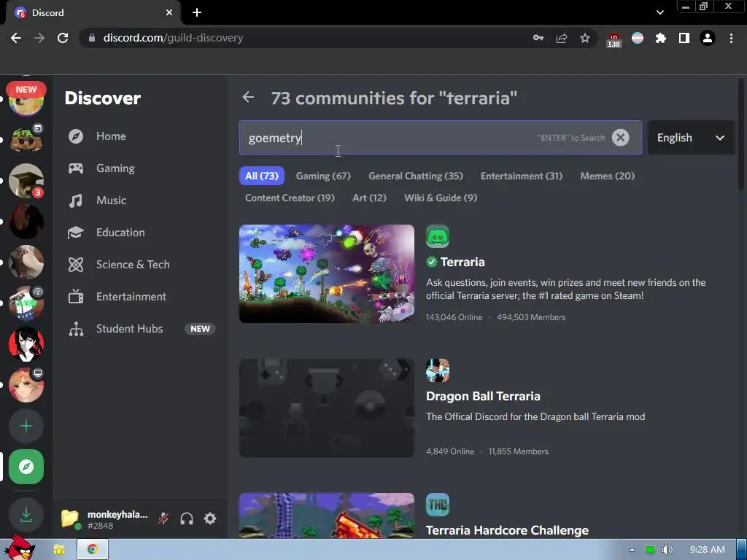Open the tab search dropdown arrow
Viewport: 747px width, 560px height.
point(659,12)
